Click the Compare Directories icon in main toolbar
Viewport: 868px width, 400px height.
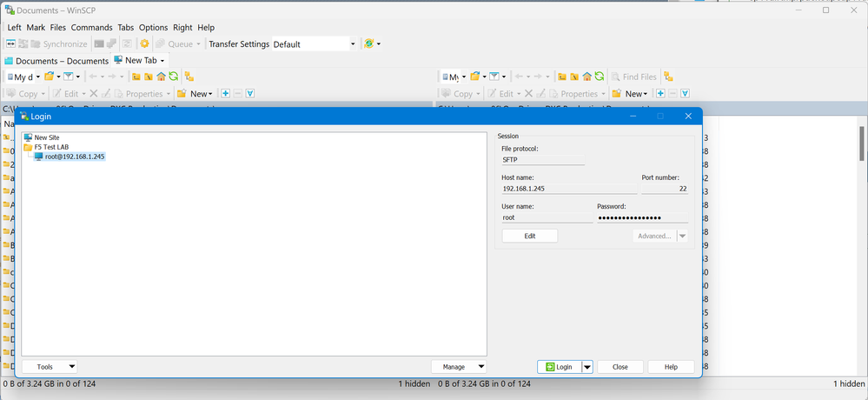pos(10,43)
